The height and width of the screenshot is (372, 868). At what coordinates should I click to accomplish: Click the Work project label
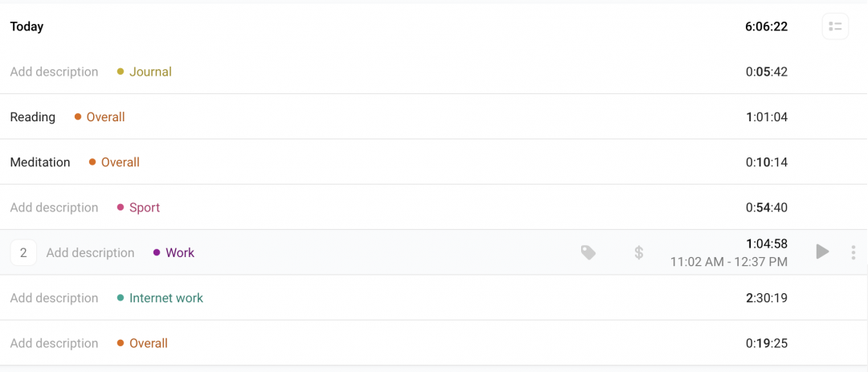[180, 252]
